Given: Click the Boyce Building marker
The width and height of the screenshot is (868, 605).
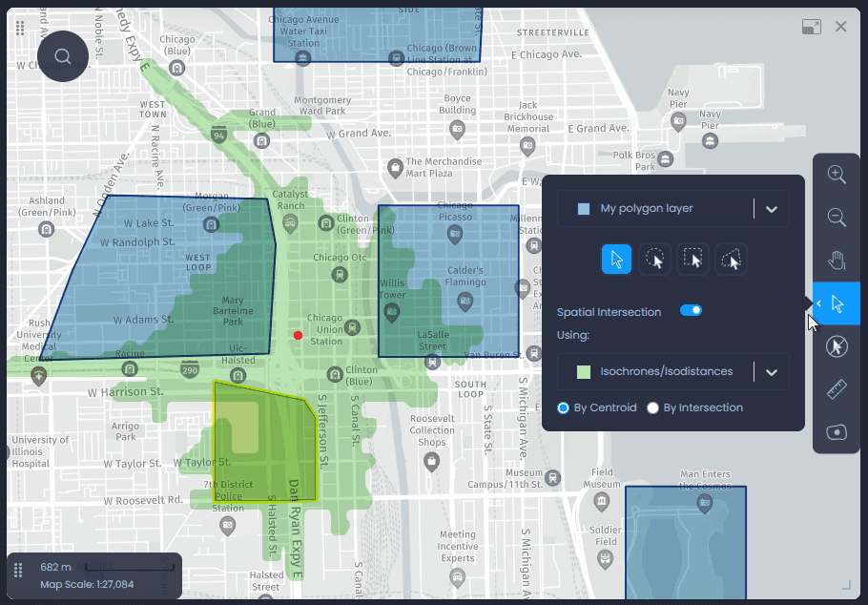Looking at the screenshot, I should 457,130.
